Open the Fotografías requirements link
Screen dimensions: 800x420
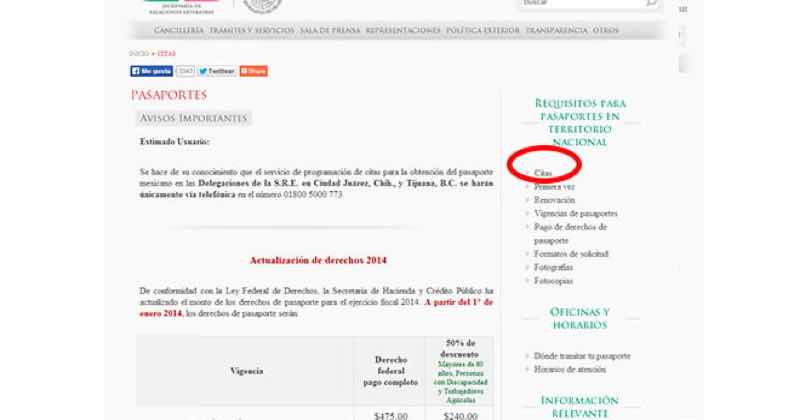pos(554,267)
